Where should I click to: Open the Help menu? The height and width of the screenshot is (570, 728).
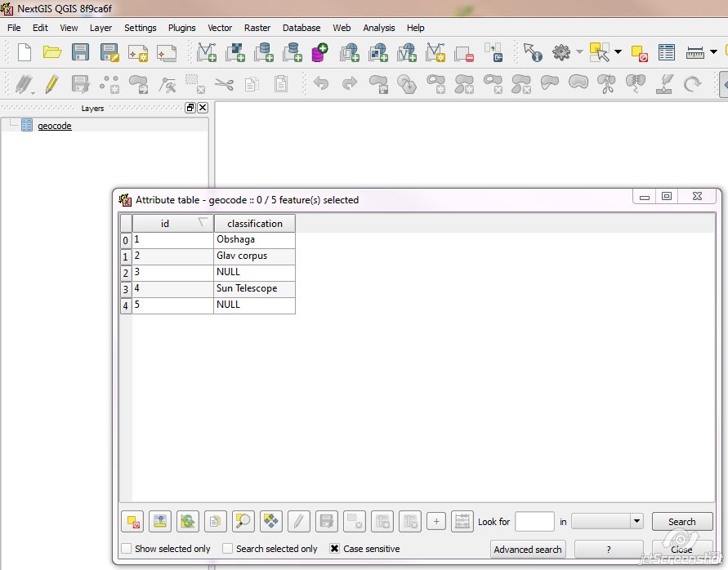point(416,28)
